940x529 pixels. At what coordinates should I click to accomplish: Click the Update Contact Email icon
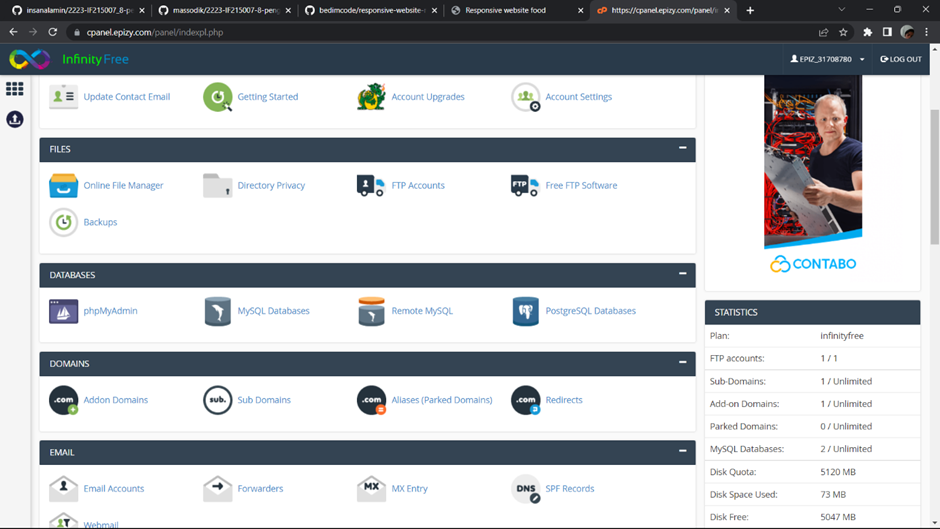pos(64,97)
